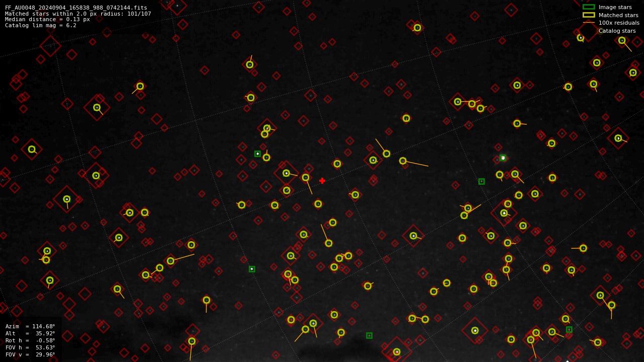The width and height of the screenshot is (644, 362).
Task: Click the 'FOV h = 53.63°' readout
Action: pyautogui.click(x=30, y=347)
